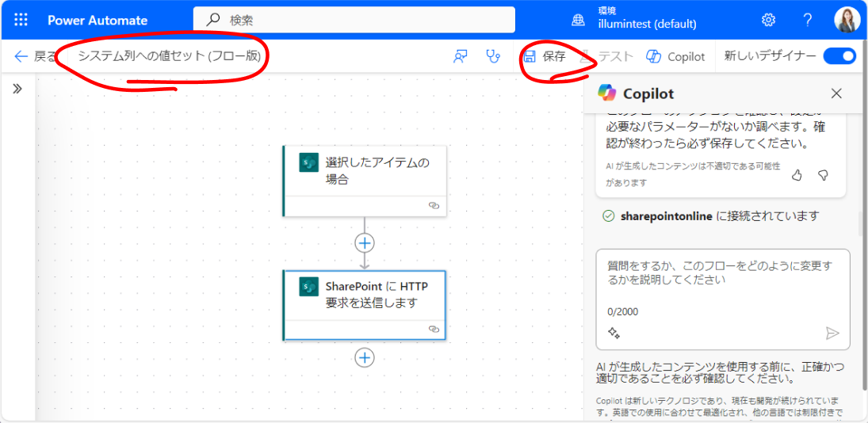This screenshot has width=868, height=423.
Task: Insert a step between the two cards
Action: (x=365, y=242)
